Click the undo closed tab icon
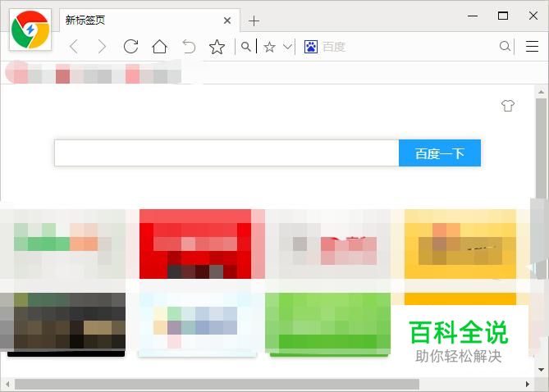Image resolution: width=549 pixels, height=392 pixels. pos(189,47)
